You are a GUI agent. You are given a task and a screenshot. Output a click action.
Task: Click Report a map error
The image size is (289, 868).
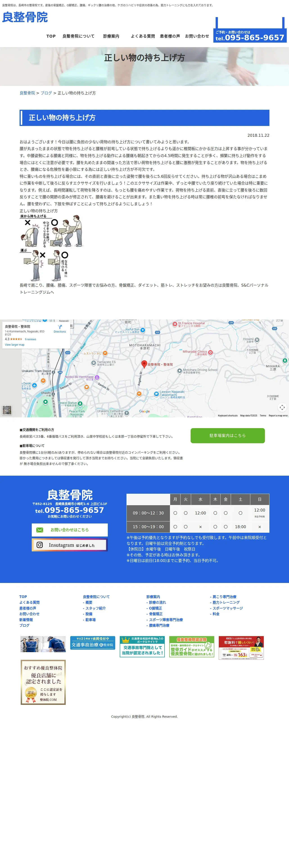coord(278,416)
